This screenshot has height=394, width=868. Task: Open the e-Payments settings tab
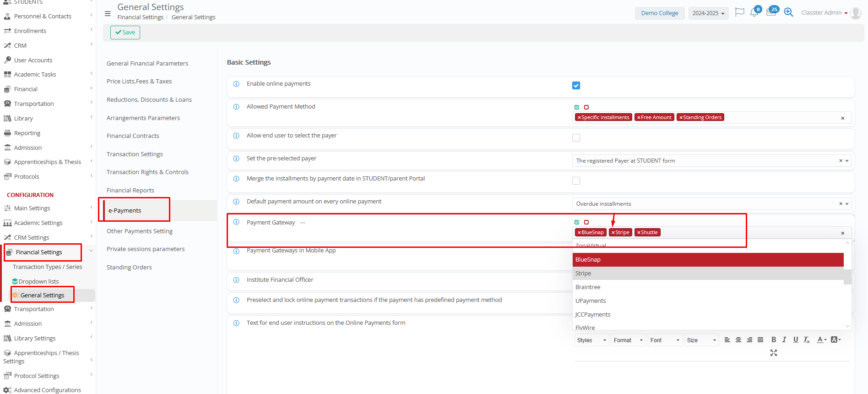125,211
